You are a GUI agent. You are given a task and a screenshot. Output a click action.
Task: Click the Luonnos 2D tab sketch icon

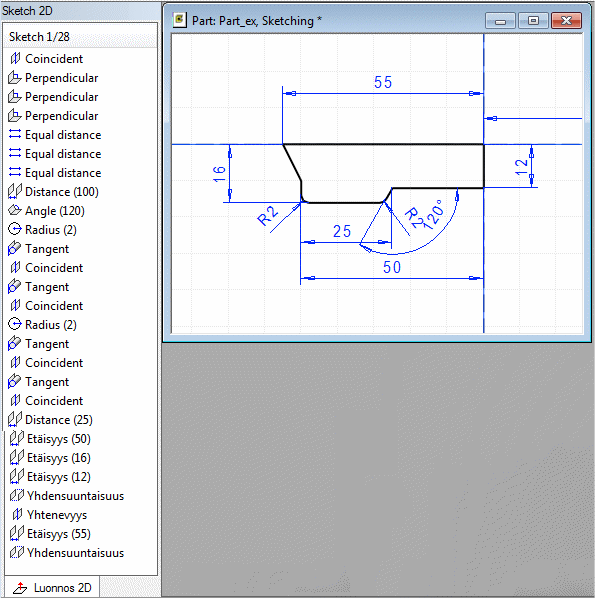pyautogui.click(x=20, y=588)
